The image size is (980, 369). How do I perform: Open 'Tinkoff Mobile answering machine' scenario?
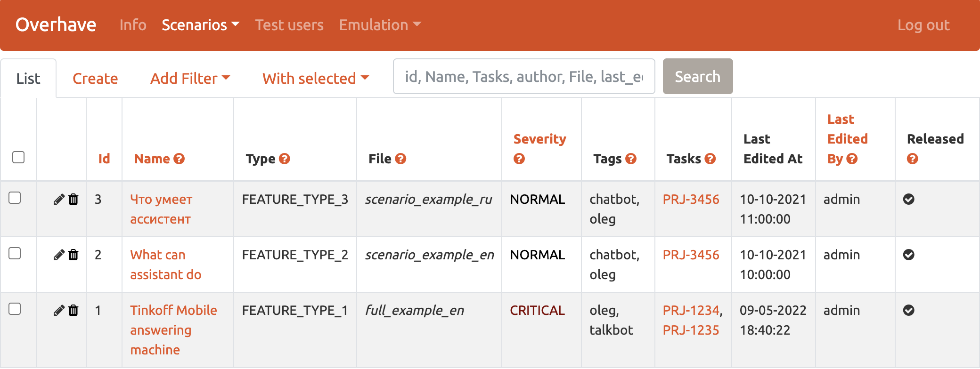pyautogui.click(x=173, y=330)
